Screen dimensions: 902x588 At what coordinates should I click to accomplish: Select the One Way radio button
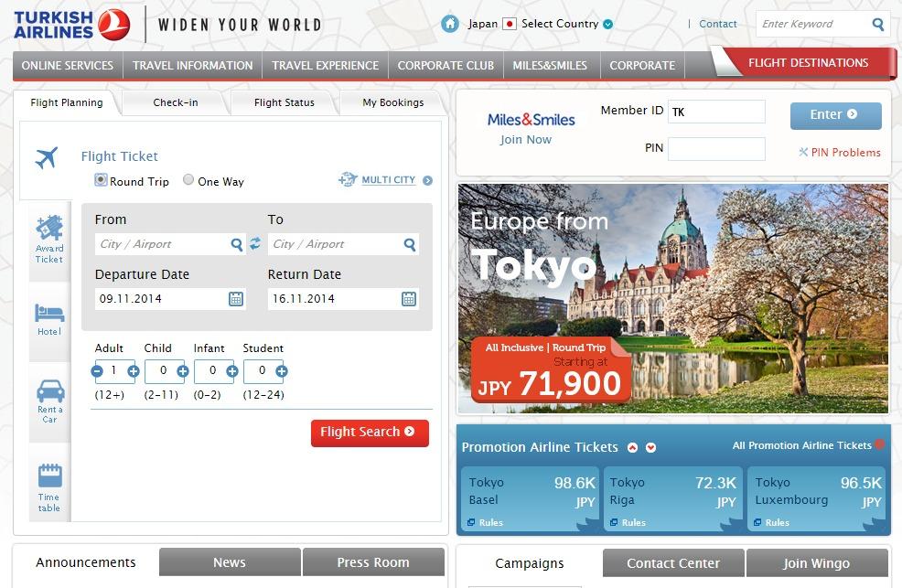(x=188, y=180)
